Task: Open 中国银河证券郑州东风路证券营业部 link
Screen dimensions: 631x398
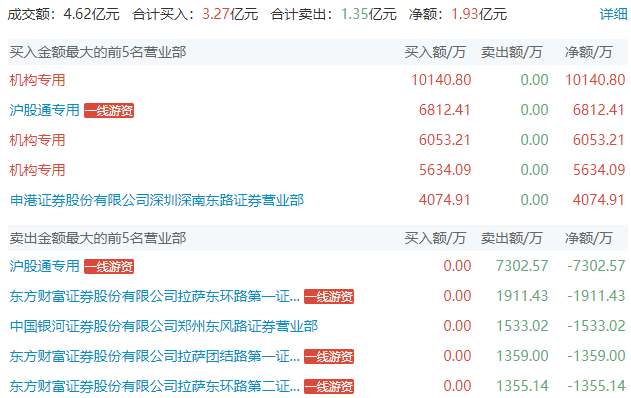Action: coord(164,326)
